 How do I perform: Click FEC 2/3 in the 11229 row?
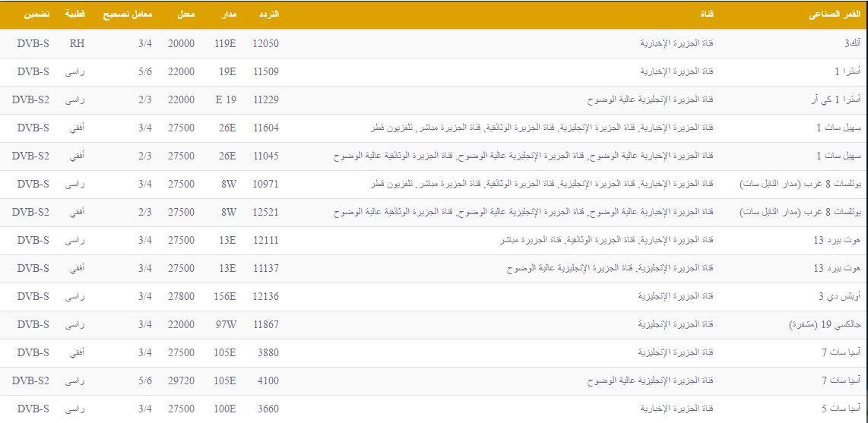tap(146, 100)
